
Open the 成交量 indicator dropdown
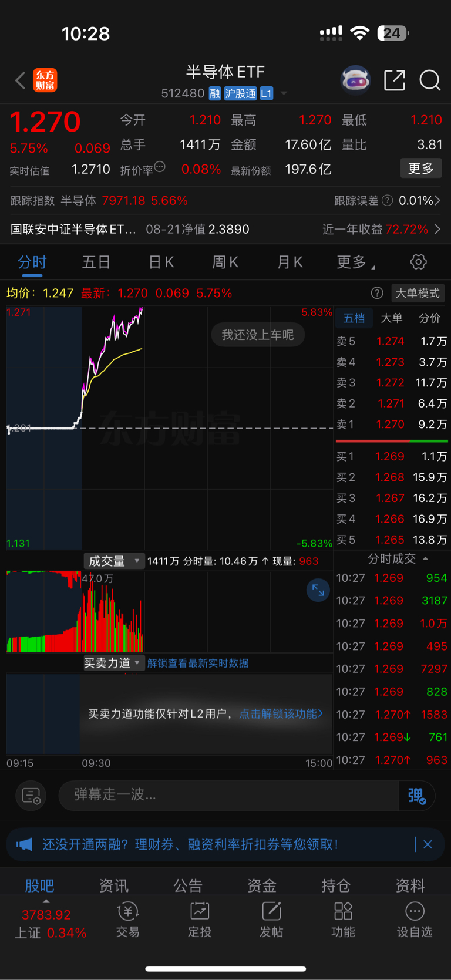tap(114, 561)
